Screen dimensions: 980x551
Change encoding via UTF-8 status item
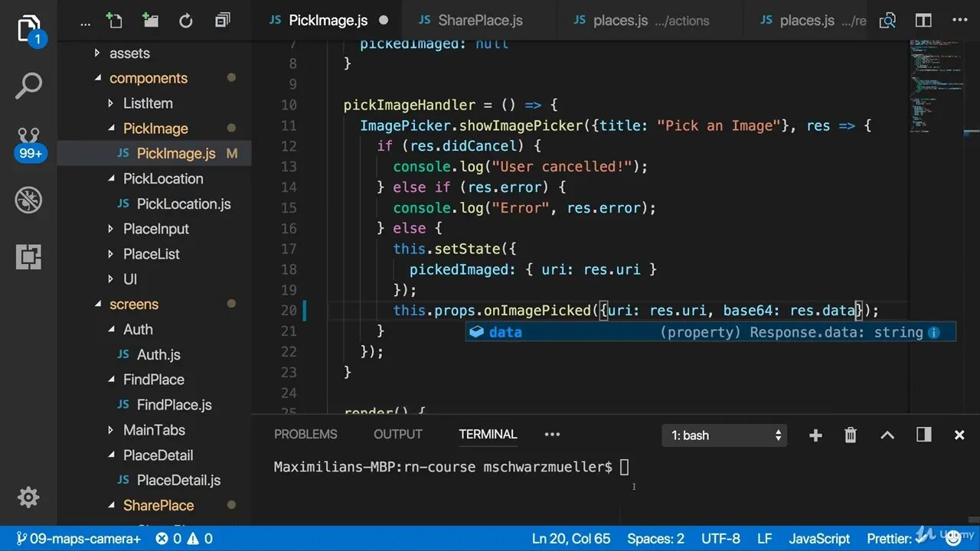720,539
